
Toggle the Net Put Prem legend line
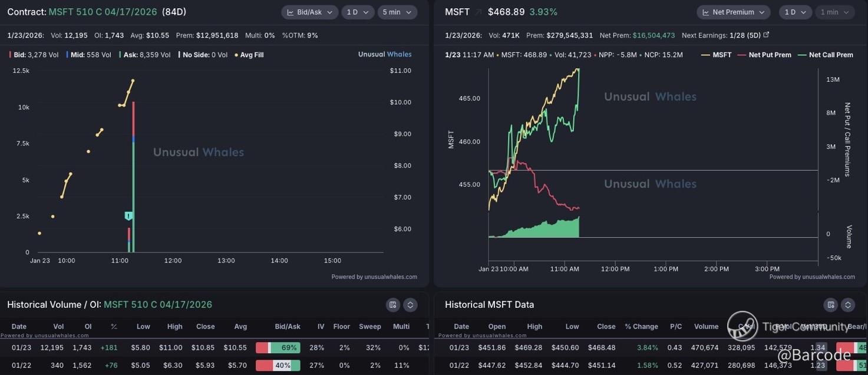click(x=764, y=55)
